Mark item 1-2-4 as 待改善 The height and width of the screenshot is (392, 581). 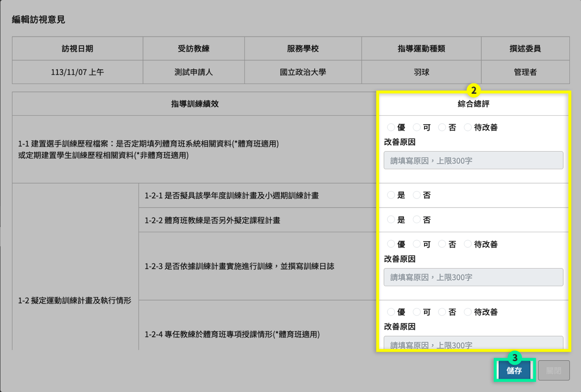pyautogui.click(x=467, y=312)
